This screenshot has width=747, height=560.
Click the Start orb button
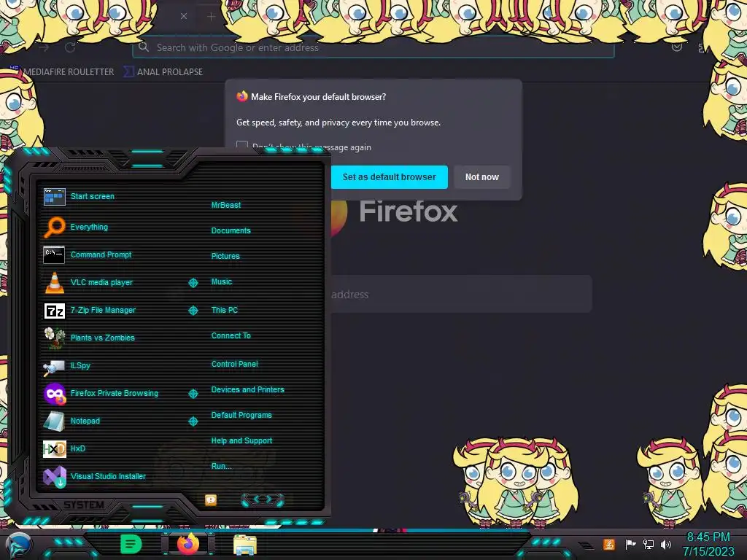(x=18, y=545)
